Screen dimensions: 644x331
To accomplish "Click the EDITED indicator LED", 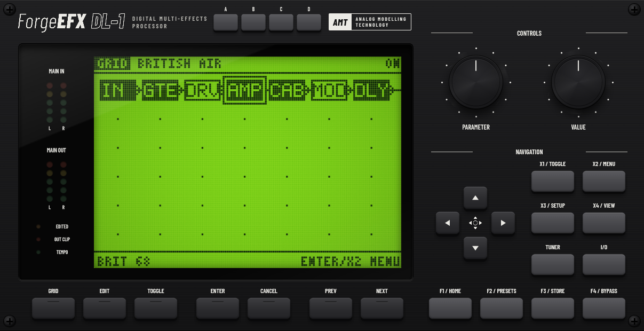I will click(38, 226).
